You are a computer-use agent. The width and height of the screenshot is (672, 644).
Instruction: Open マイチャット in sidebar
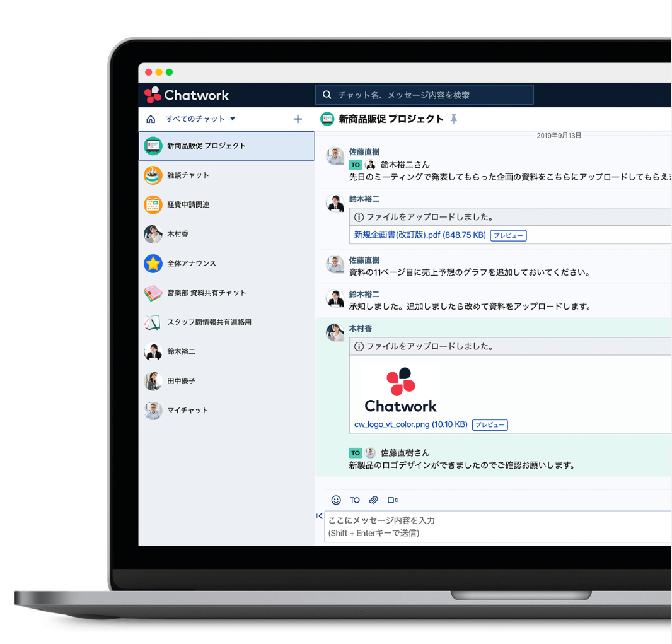226,411
